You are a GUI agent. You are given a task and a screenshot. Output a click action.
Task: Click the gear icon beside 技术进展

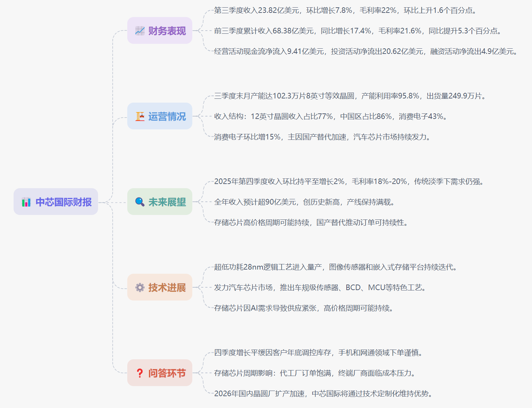pyautogui.click(x=140, y=288)
